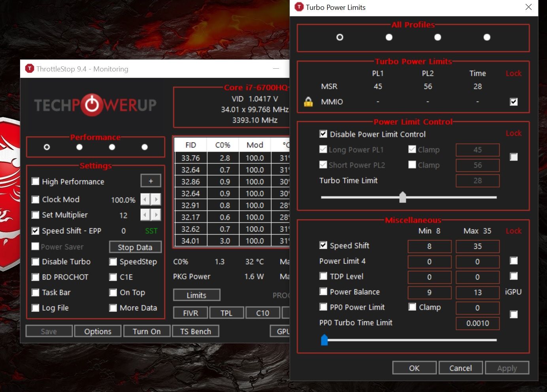Click the PP0 Turbo Time Limit slider handle

tap(324, 339)
